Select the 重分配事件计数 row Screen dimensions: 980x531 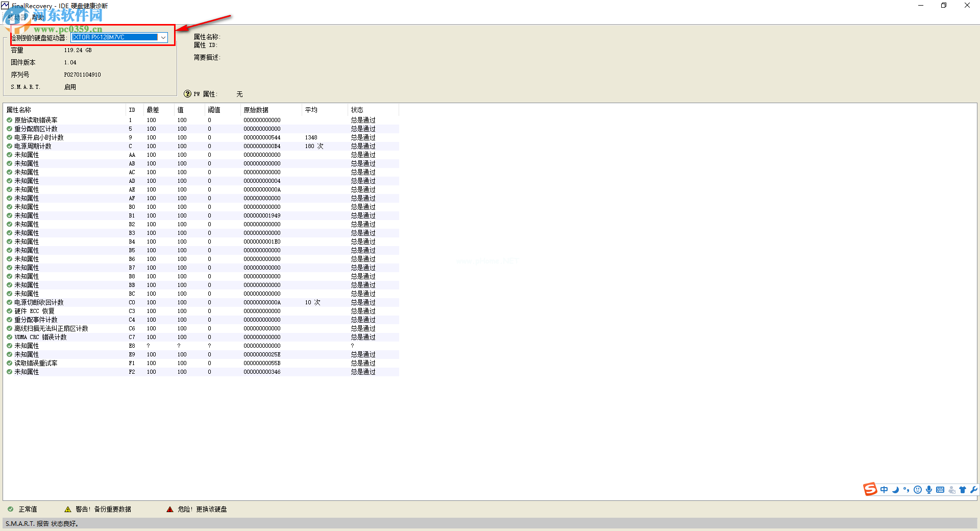coord(201,320)
